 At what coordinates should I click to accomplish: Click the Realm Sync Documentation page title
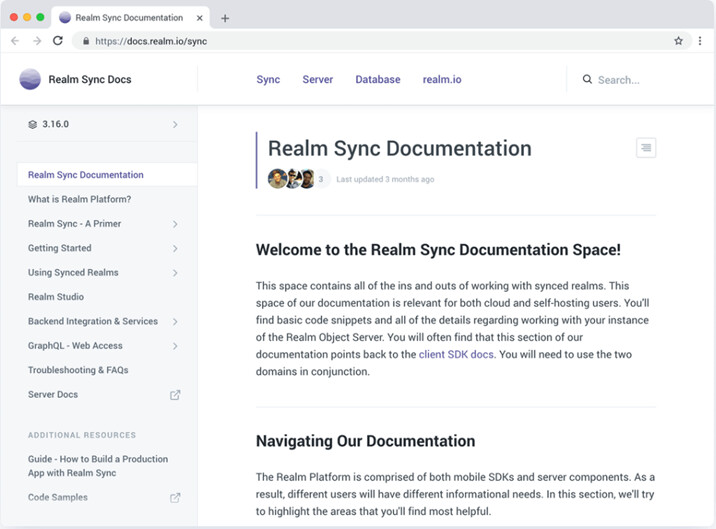pyautogui.click(x=400, y=148)
